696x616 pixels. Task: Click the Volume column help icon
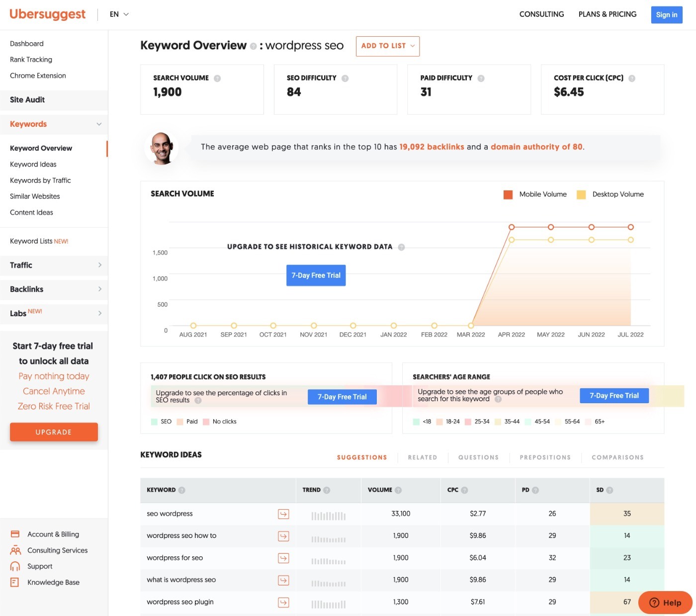tap(398, 490)
